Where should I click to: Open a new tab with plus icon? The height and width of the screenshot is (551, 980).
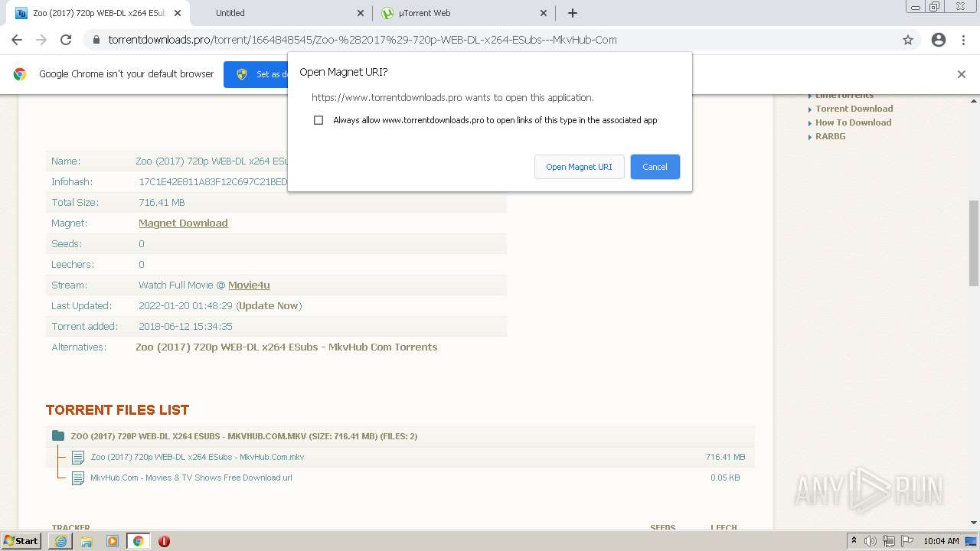(x=573, y=13)
